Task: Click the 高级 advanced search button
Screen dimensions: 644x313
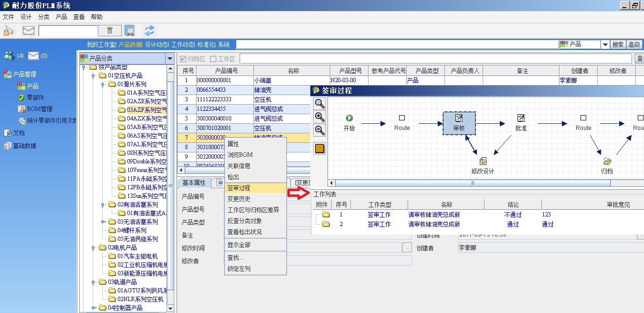Action: [634, 44]
